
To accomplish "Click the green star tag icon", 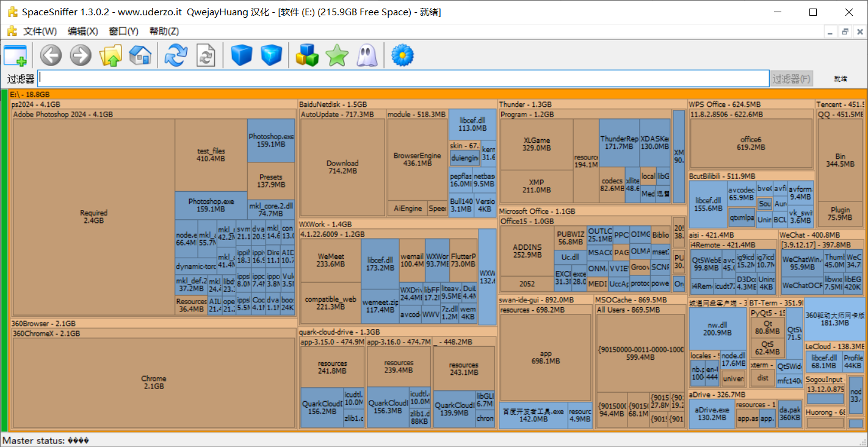I will [336, 56].
